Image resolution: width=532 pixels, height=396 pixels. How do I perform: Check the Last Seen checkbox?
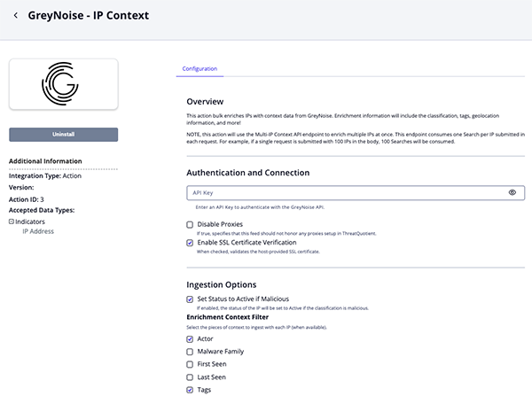[190, 377]
